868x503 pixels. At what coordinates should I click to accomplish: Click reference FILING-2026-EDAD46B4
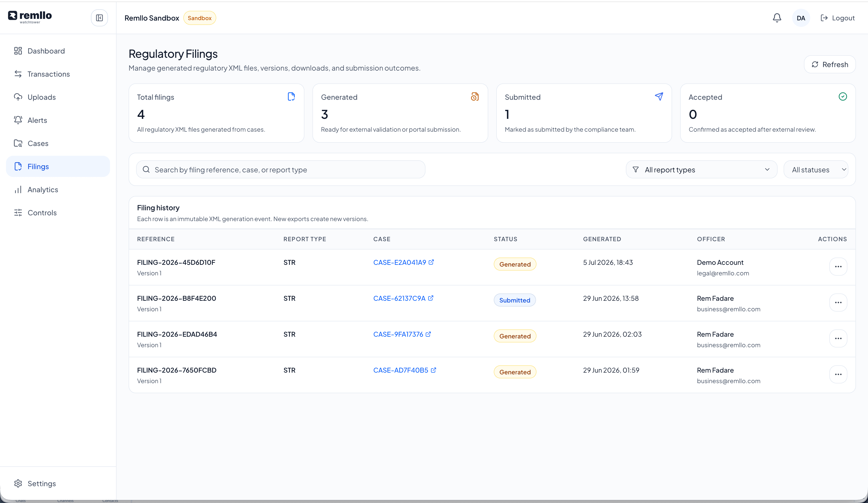pyautogui.click(x=177, y=334)
